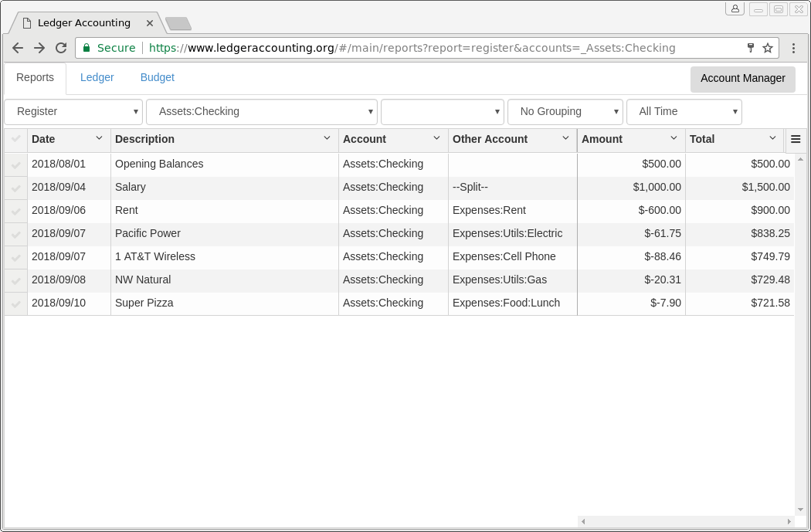Click the saved password key icon
The height and width of the screenshot is (532, 811).
pos(750,48)
